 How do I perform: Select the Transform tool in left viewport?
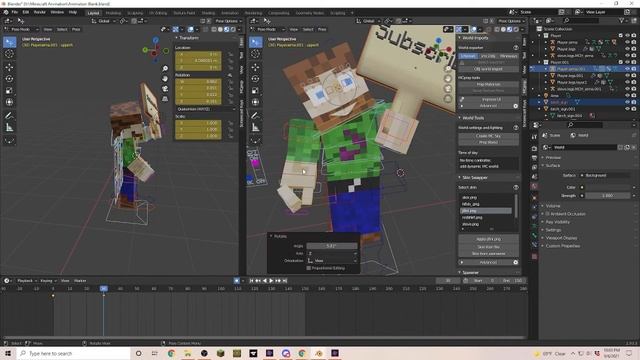coord(9,102)
